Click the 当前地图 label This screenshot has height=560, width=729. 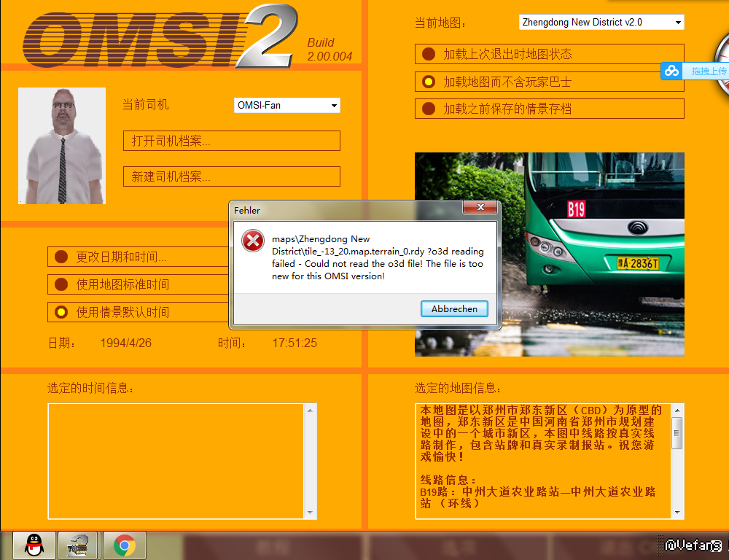(440, 23)
